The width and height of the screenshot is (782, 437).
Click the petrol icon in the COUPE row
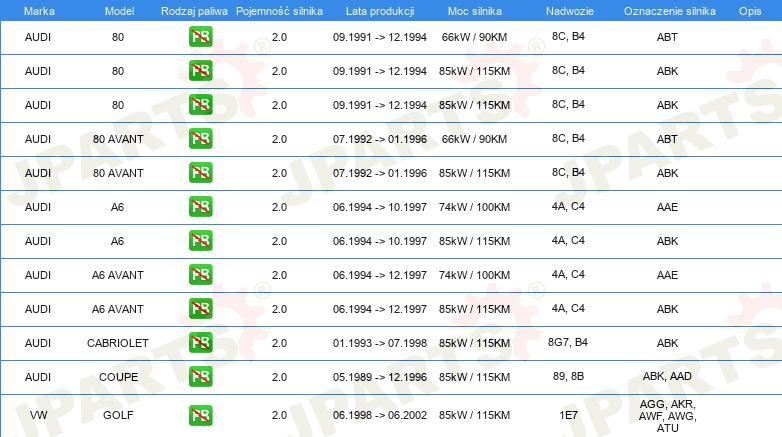pos(200,376)
